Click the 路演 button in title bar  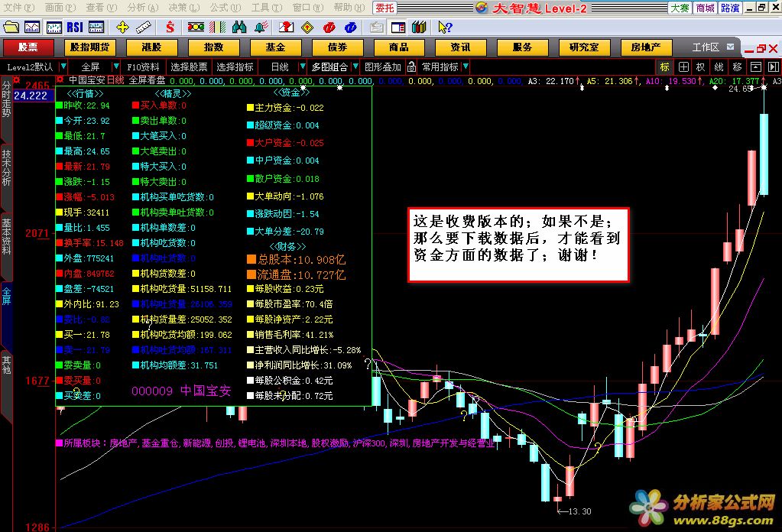click(x=730, y=8)
